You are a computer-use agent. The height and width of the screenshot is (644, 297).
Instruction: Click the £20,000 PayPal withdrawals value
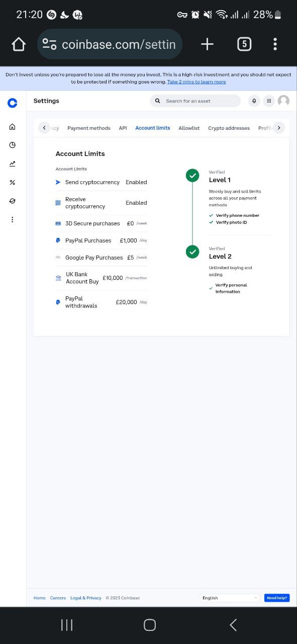point(126,302)
